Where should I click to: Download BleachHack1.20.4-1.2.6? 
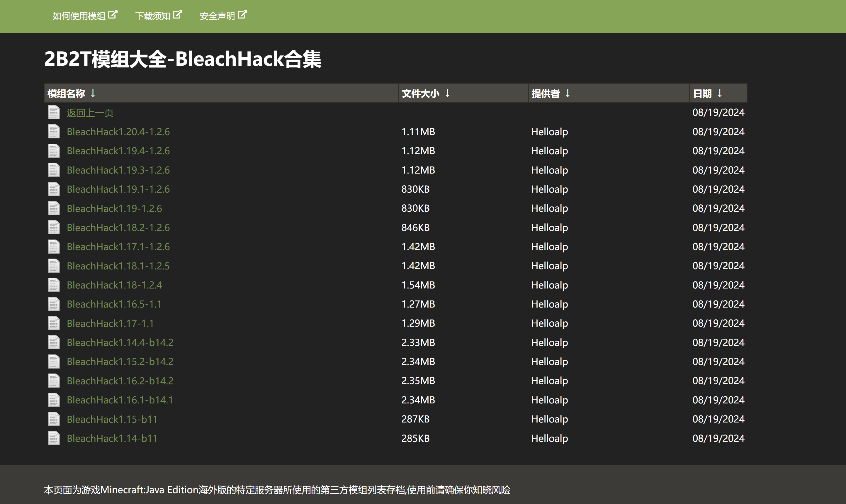point(118,132)
